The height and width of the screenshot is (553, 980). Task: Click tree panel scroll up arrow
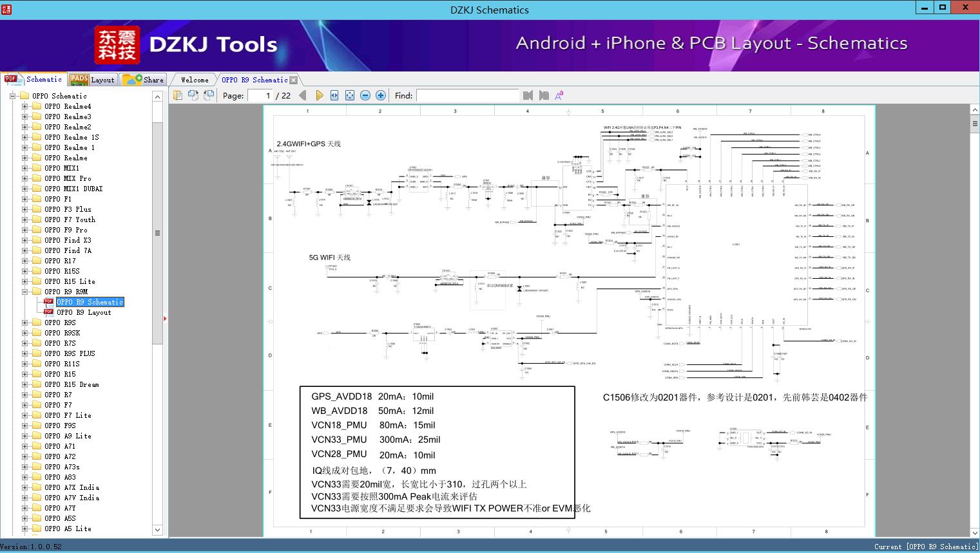pos(157,97)
